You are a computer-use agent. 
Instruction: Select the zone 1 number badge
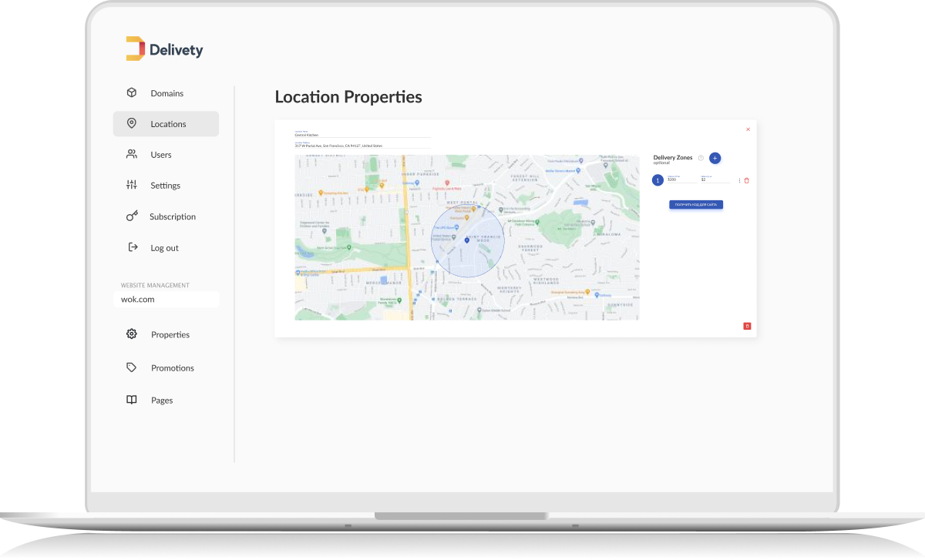coord(658,180)
